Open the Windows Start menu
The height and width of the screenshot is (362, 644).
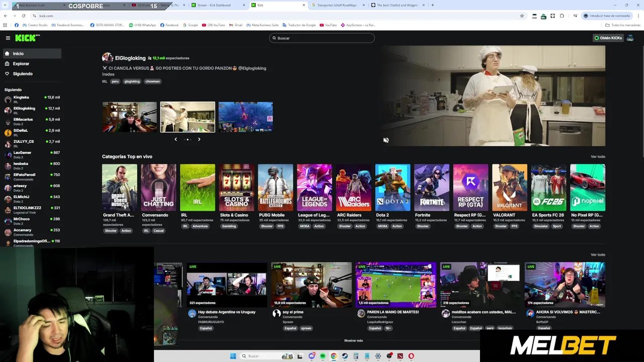[x=233, y=356]
